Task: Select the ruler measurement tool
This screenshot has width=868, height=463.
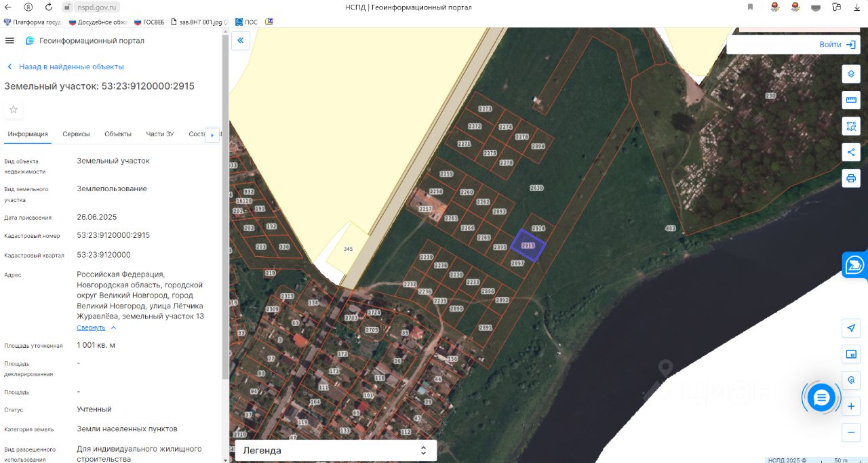Action: [x=851, y=100]
